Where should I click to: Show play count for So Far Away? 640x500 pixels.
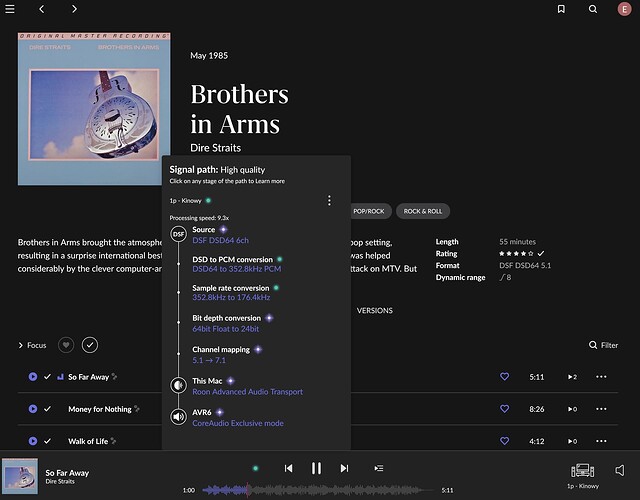click(572, 377)
